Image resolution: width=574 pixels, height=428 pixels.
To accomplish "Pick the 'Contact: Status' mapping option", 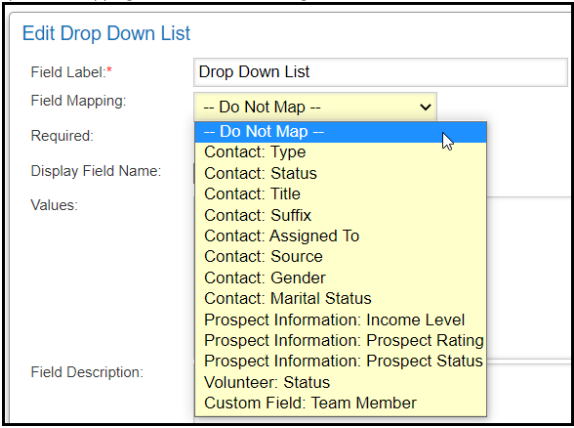I will tap(340, 174).
